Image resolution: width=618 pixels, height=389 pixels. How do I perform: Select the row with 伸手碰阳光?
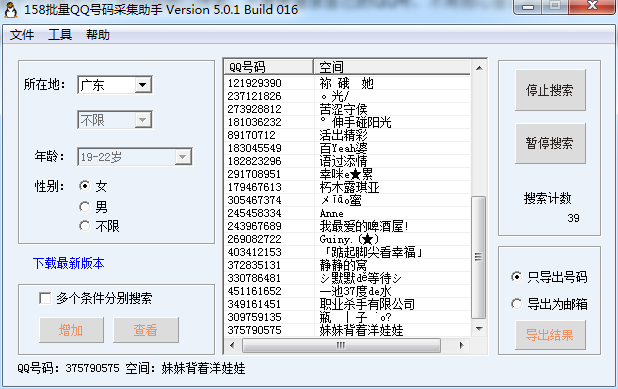[x=348, y=122]
